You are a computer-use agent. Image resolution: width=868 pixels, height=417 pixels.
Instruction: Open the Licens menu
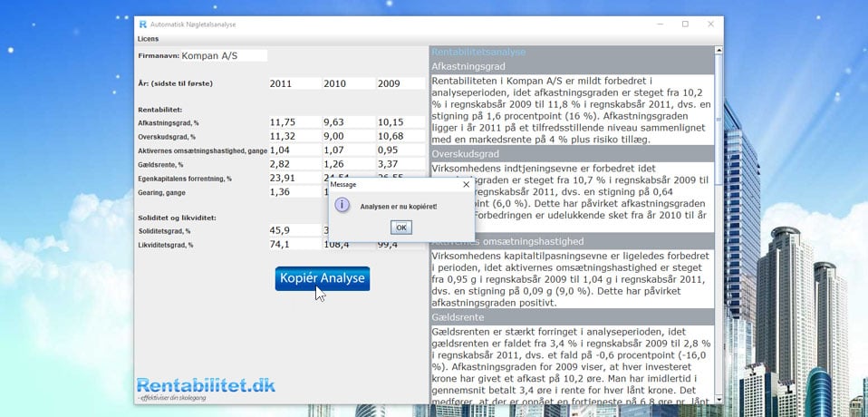point(148,39)
